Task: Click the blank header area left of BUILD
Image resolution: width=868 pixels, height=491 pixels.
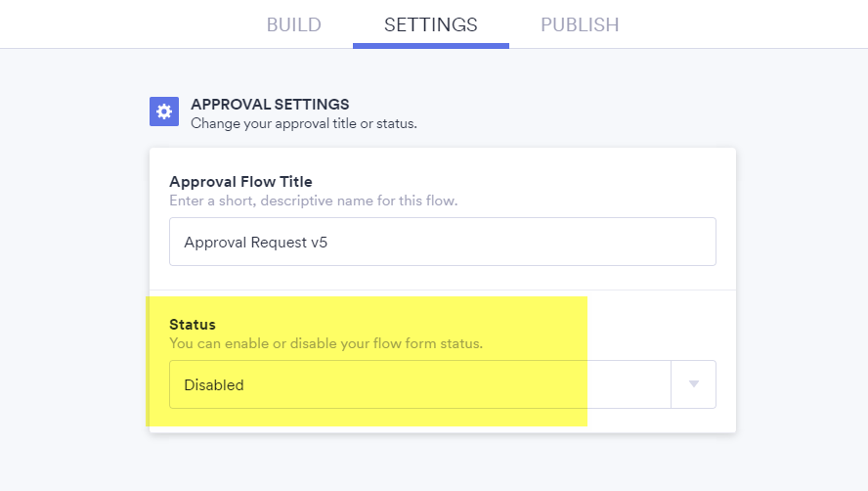Action: (117, 24)
